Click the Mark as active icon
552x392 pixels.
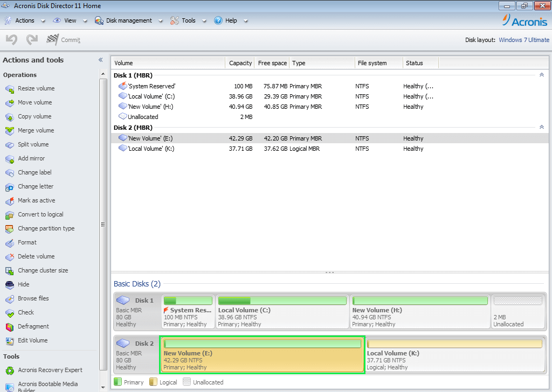point(10,201)
